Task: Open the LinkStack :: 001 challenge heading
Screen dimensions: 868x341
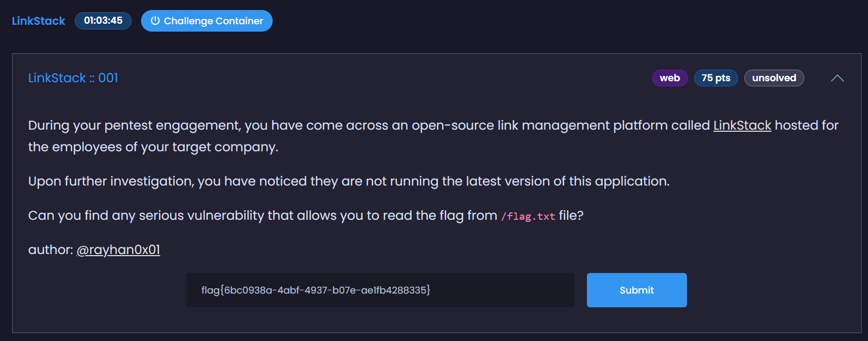Action: tap(73, 78)
